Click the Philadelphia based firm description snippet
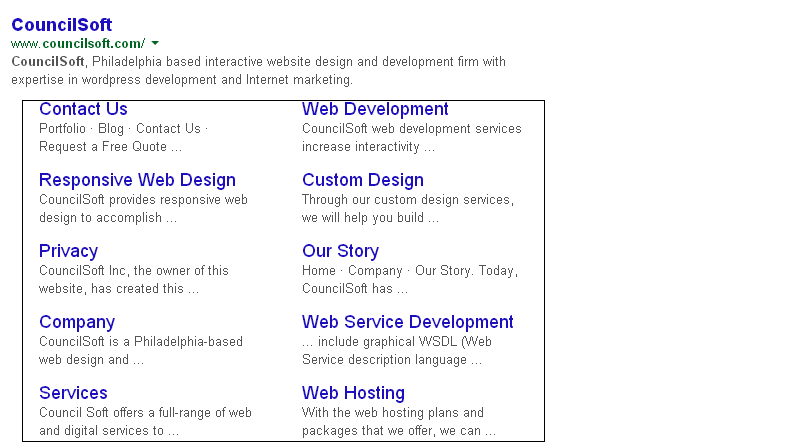 [x=258, y=70]
